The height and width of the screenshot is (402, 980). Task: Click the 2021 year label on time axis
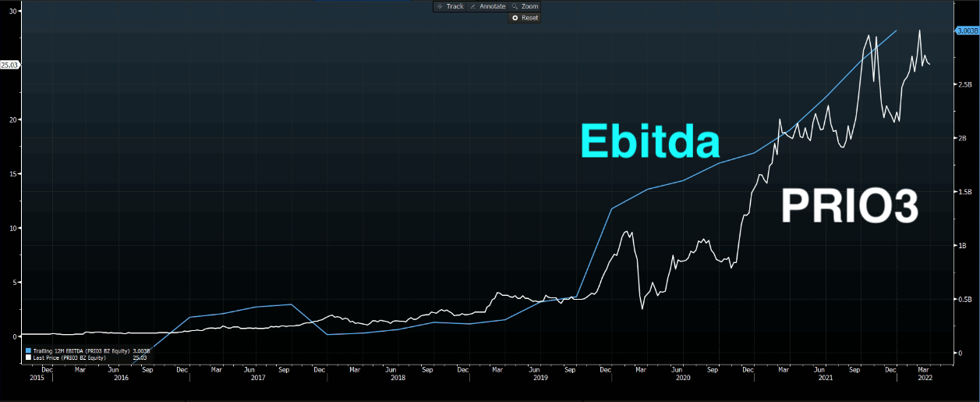click(x=825, y=377)
